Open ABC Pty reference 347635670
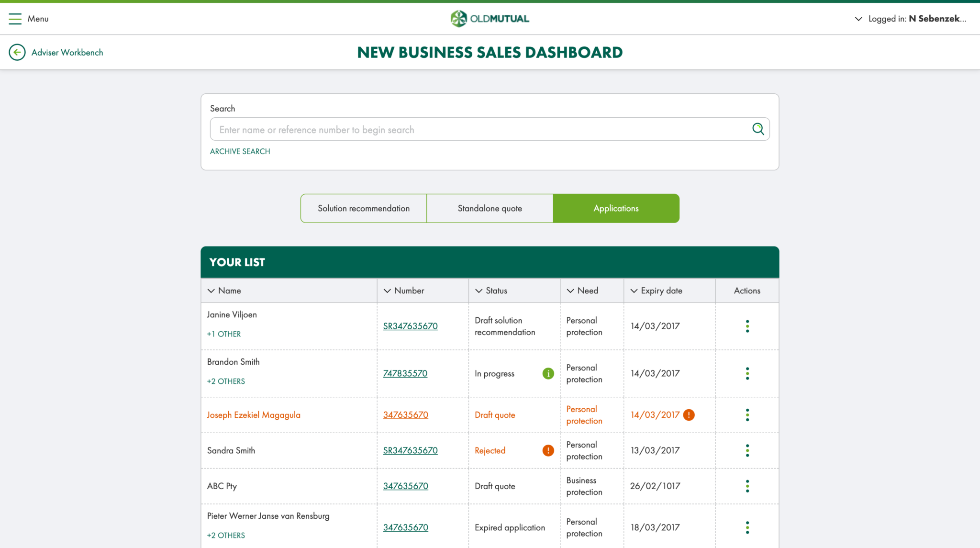The width and height of the screenshot is (980, 548). click(x=405, y=486)
